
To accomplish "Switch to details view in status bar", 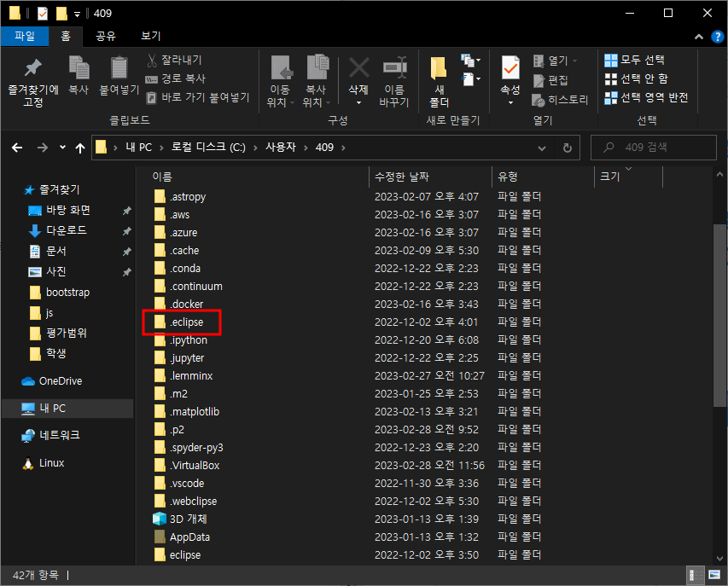I will (695, 575).
